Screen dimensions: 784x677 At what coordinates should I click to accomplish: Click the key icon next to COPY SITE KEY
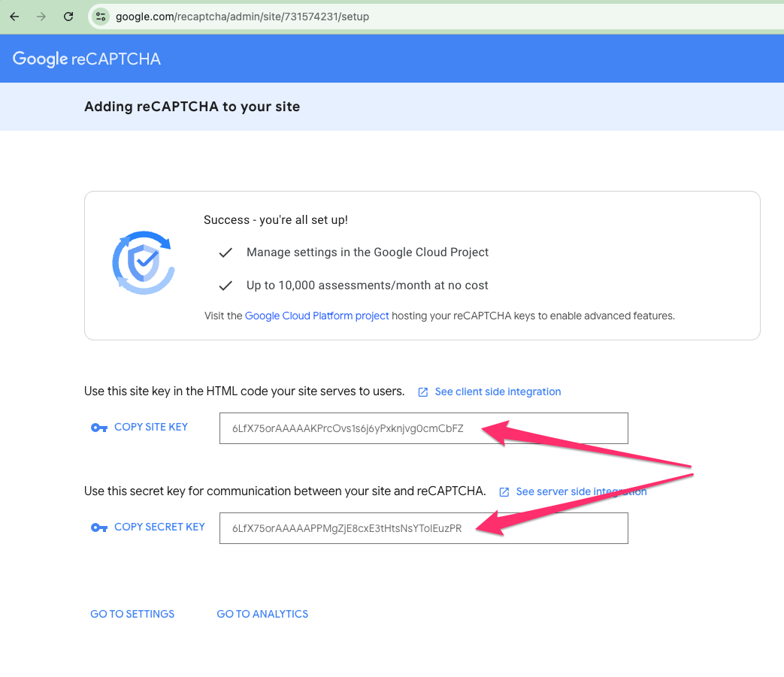click(x=99, y=428)
